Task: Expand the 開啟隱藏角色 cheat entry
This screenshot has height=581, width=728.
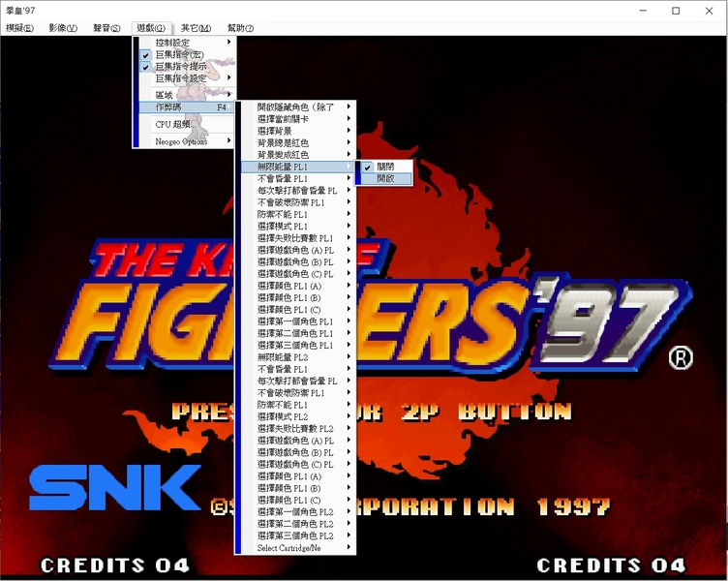Action: click(298, 107)
